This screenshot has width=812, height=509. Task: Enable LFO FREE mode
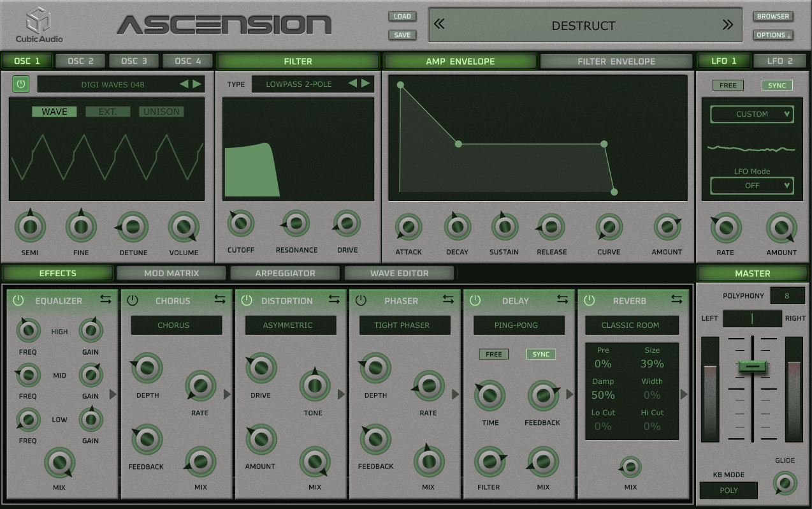(x=728, y=85)
